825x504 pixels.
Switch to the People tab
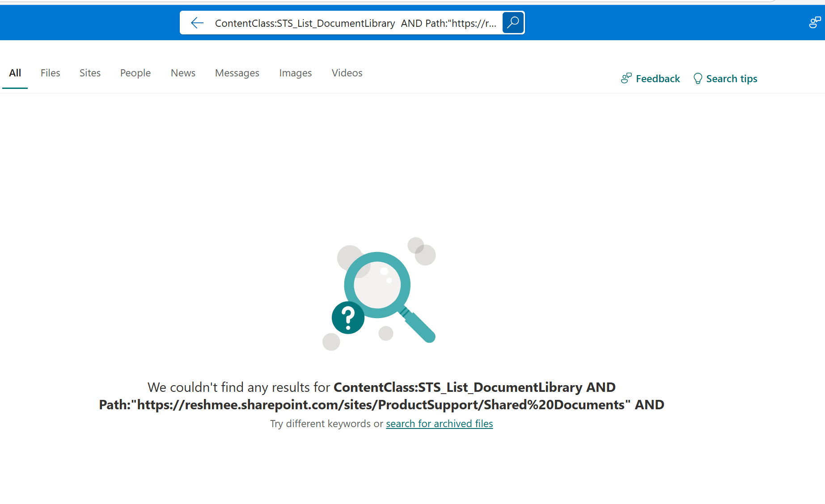pyautogui.click(x=135, y=73)
